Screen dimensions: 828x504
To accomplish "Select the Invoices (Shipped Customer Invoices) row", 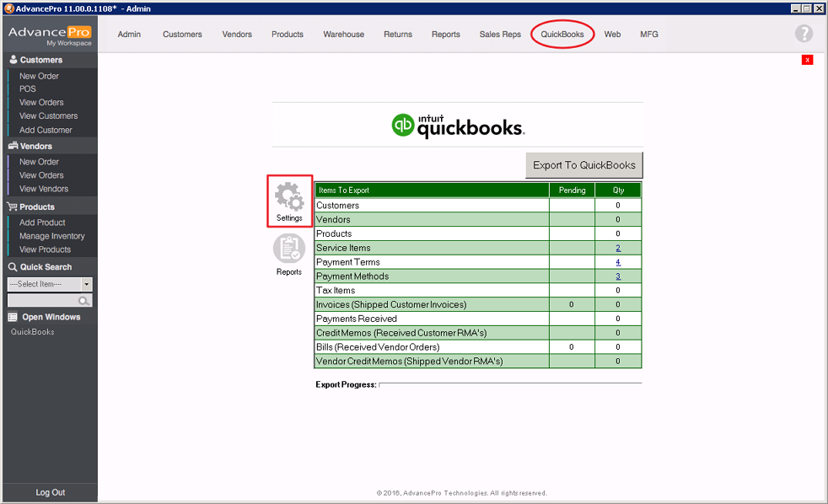I will 478,305.
